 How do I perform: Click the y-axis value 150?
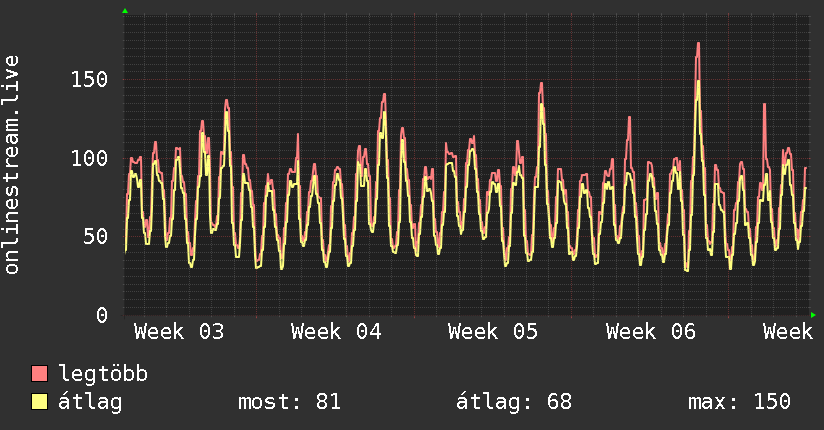[x=89, y=80]
